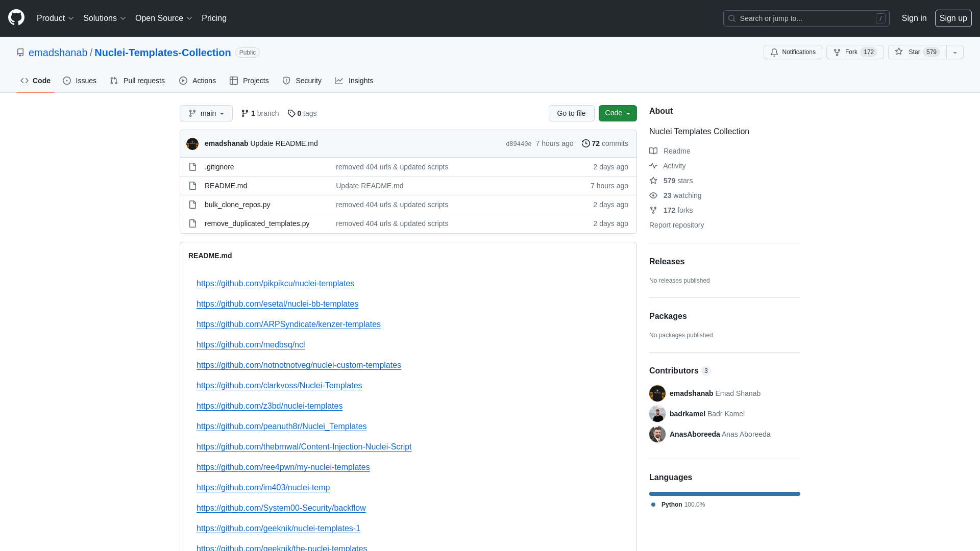Click the README.md file icon
This screenshot has height=551, width=980.
click(192, 186)
